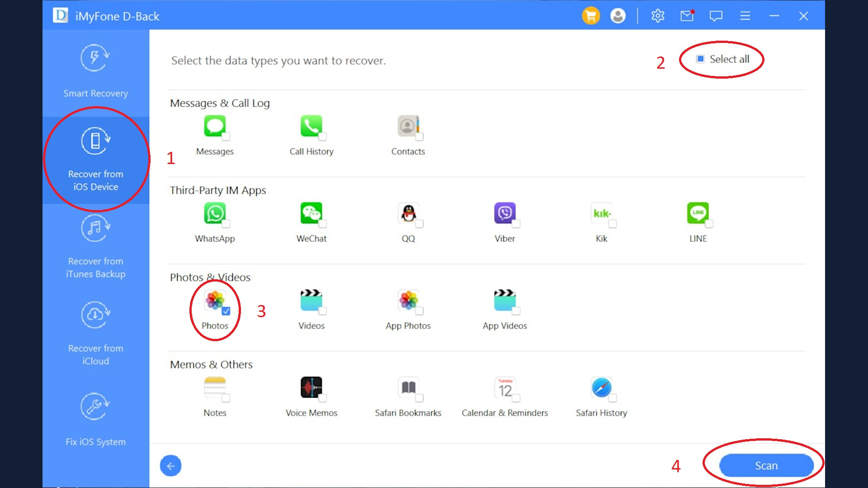Check the Contacts checkbox

(420, 136)
